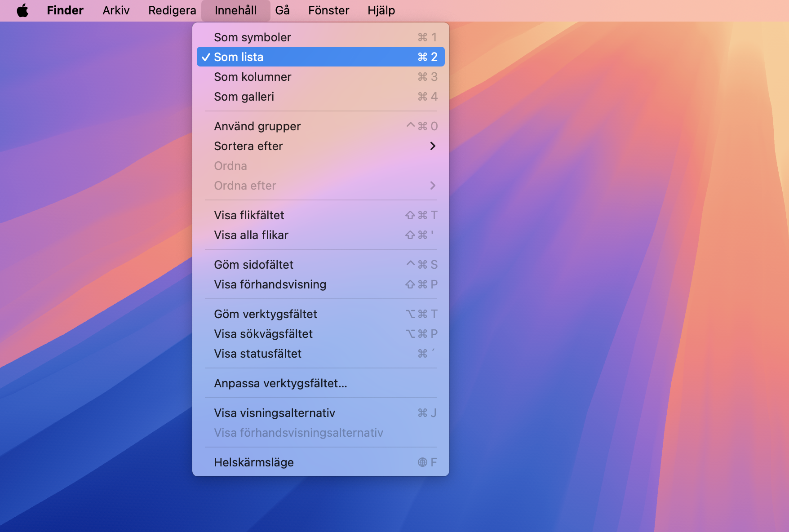The width and height of the screenshot is (789, 532).
Task: Toggle Använd grupper option
Action: tap(321, 126)
